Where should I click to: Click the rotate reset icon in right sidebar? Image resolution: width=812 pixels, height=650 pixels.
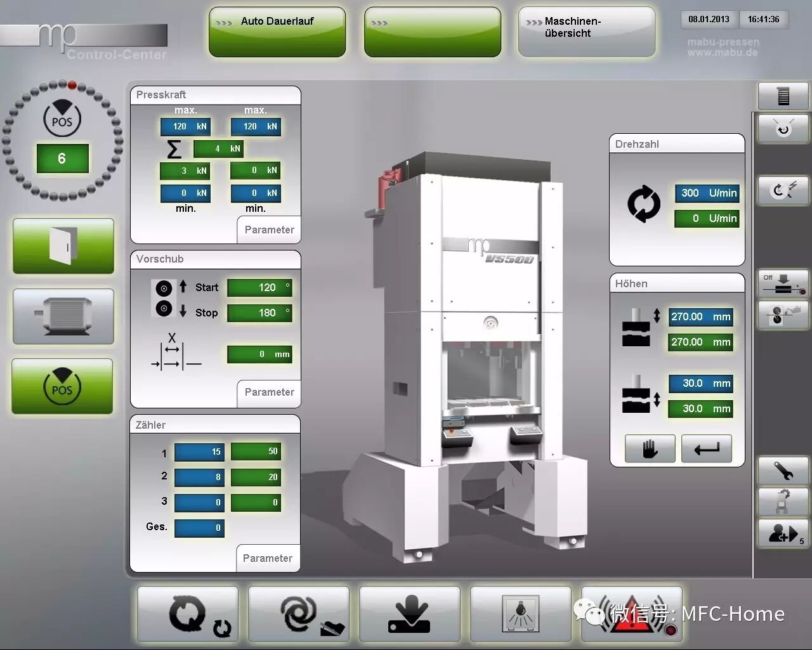783,129
